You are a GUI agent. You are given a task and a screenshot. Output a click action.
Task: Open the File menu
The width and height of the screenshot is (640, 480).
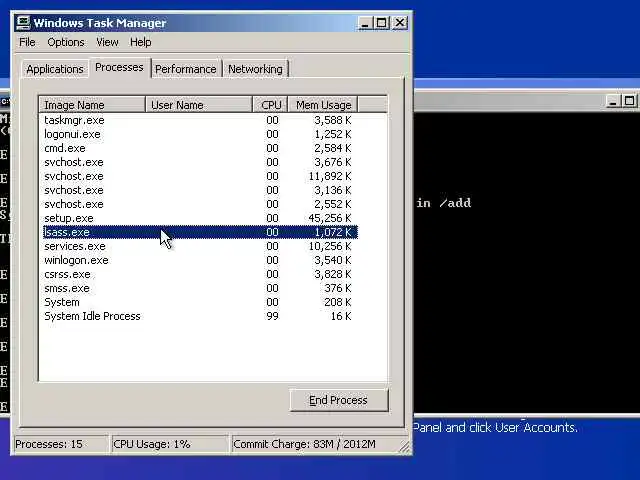[27, 42]
